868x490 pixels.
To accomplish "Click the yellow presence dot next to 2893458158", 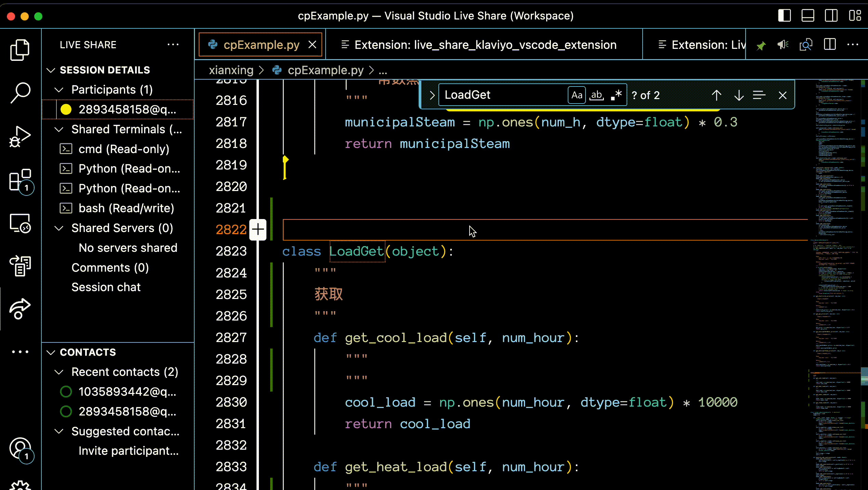I will pos(66,109).
